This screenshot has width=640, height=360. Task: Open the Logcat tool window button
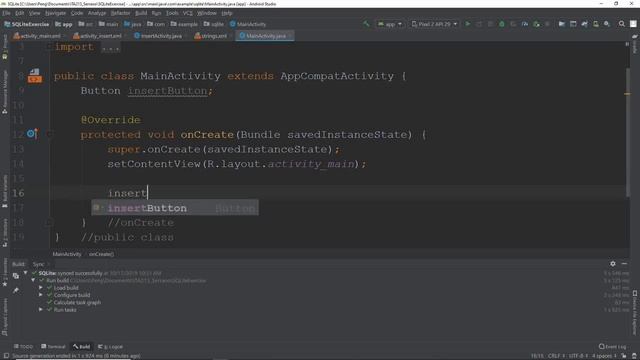(110, 347)
